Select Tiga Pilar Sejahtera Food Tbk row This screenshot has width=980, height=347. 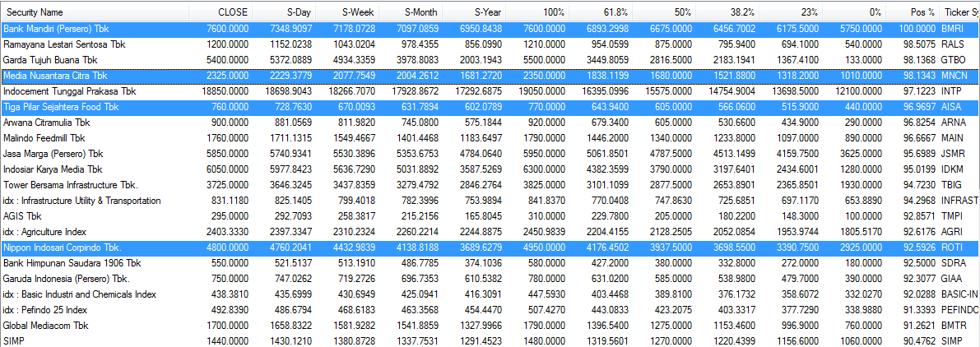[x=490, y=107]
